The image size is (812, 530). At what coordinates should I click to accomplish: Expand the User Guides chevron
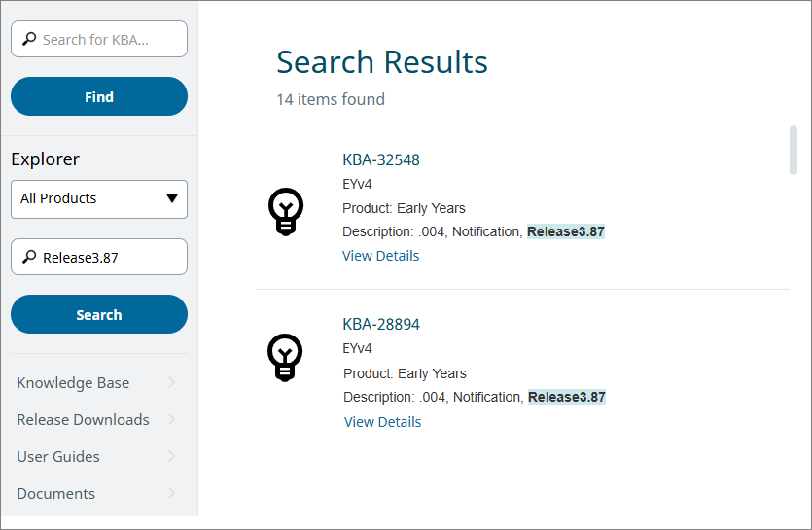click(x=172, y=457)
